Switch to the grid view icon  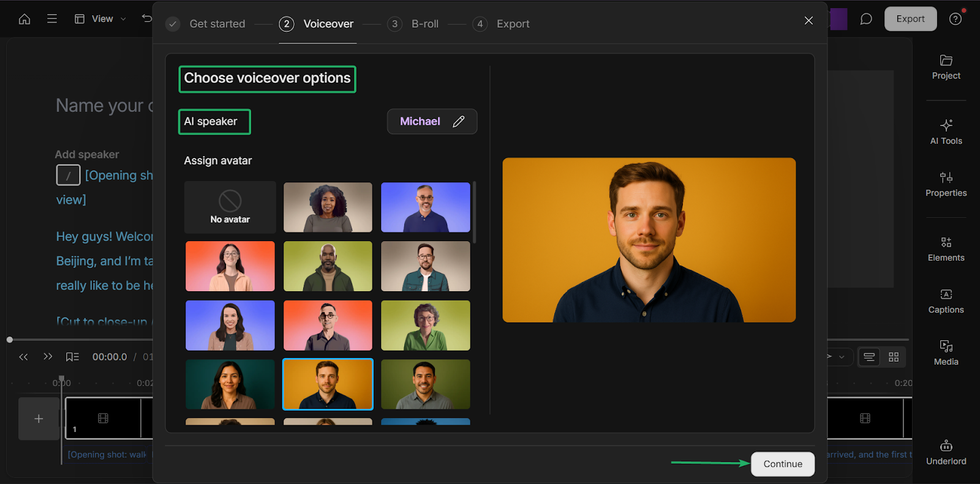coord(894,357)
